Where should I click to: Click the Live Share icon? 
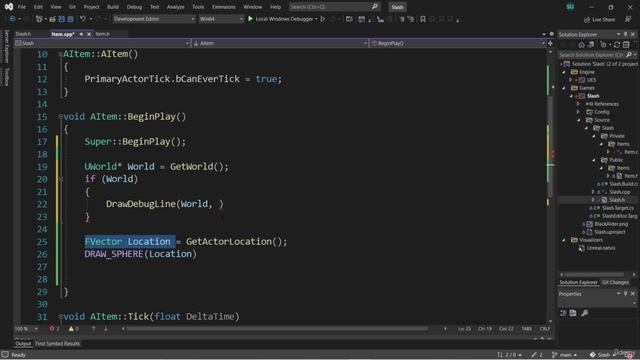[x=587, y=20]
